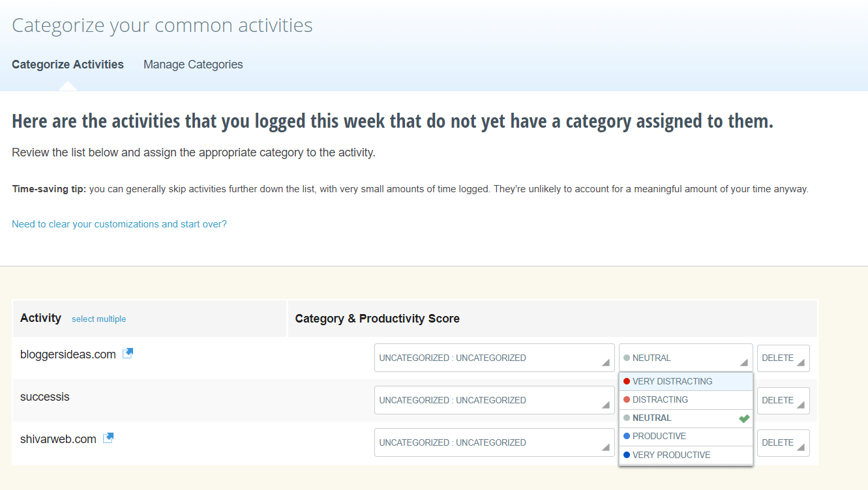Image resolution: width=868 pixels, height=490 pixels.
Task: Open the category dropdown for successis
Action: coord(494,400)
